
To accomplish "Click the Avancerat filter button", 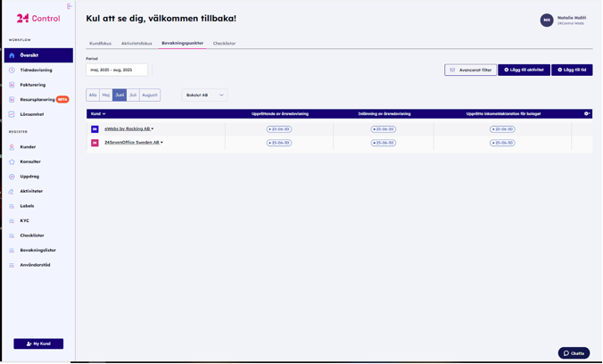I will [470, 70].
